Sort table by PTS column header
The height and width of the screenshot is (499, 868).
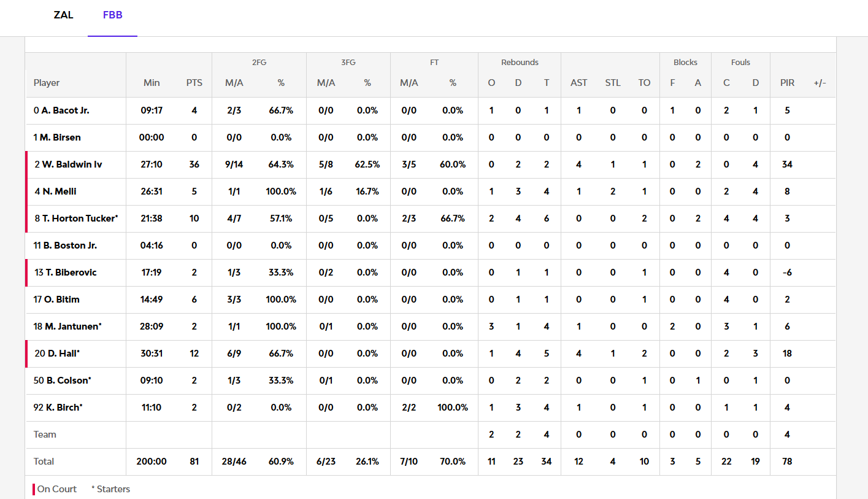tap(194, 83)
